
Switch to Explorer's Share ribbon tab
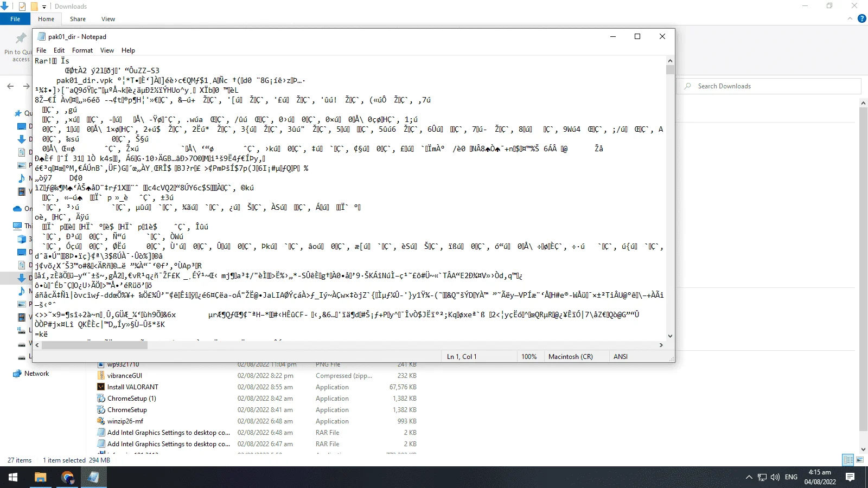tap(78, 19)
